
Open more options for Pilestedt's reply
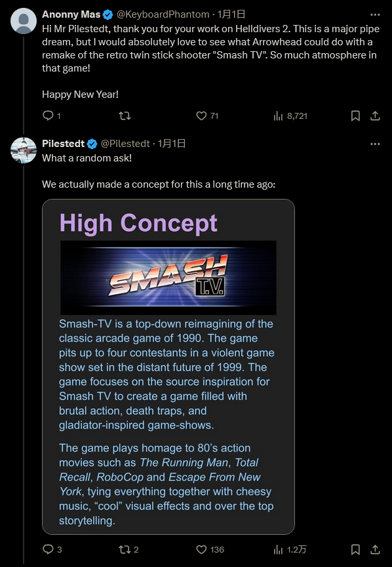click(375, 144)
